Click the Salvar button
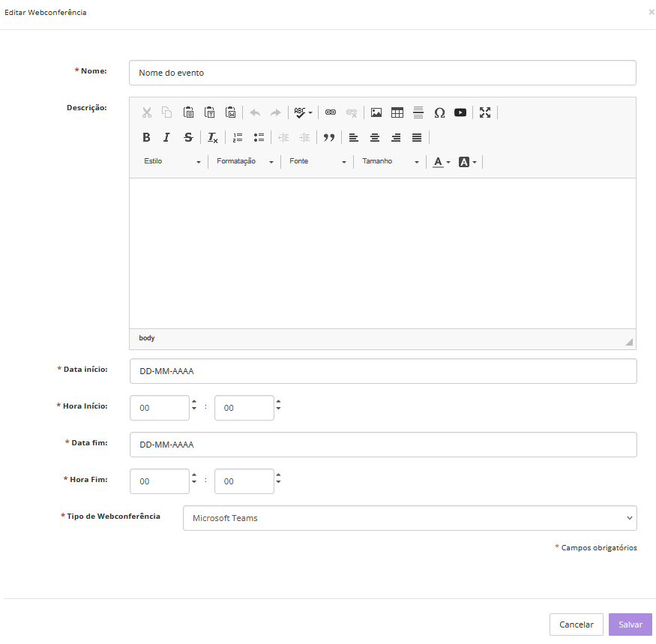656x644 pixels. click(x=630, y=625)
